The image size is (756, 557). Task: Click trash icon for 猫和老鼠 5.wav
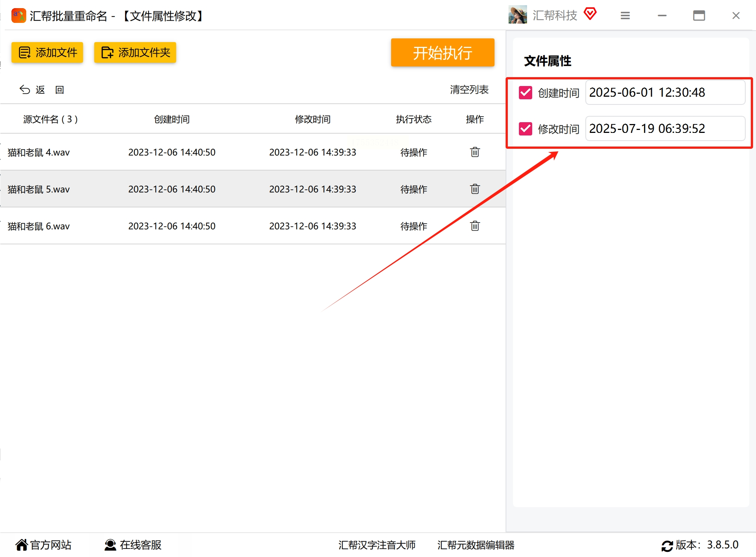click(475, 189)
